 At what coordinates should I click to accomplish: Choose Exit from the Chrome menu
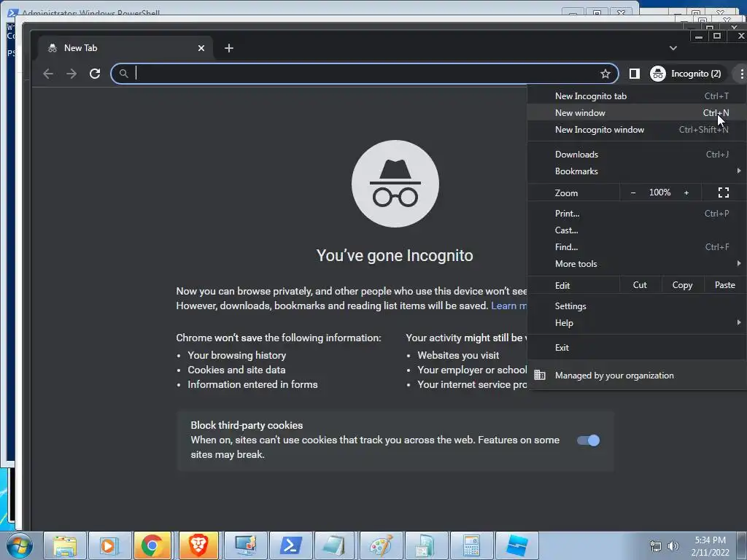point(638,348)
